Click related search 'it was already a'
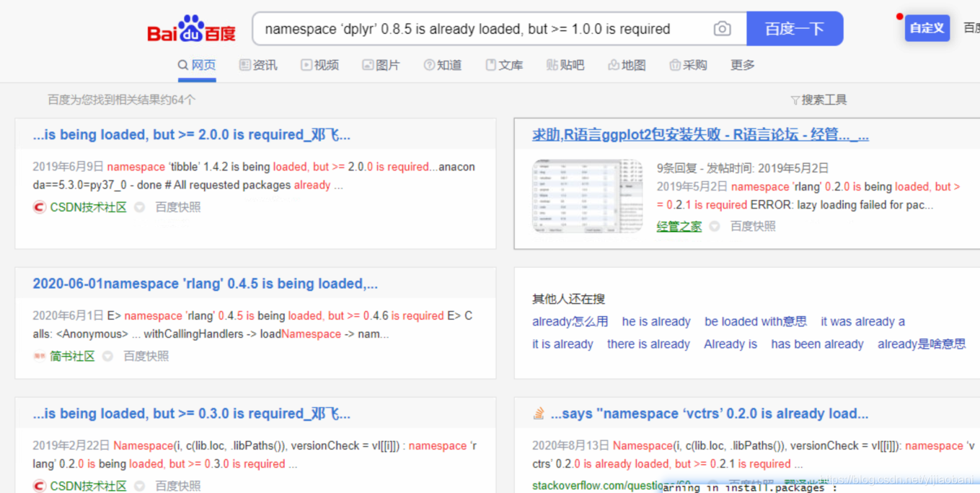The width and height of the screenshot is (980, 493). click(862, 321)
